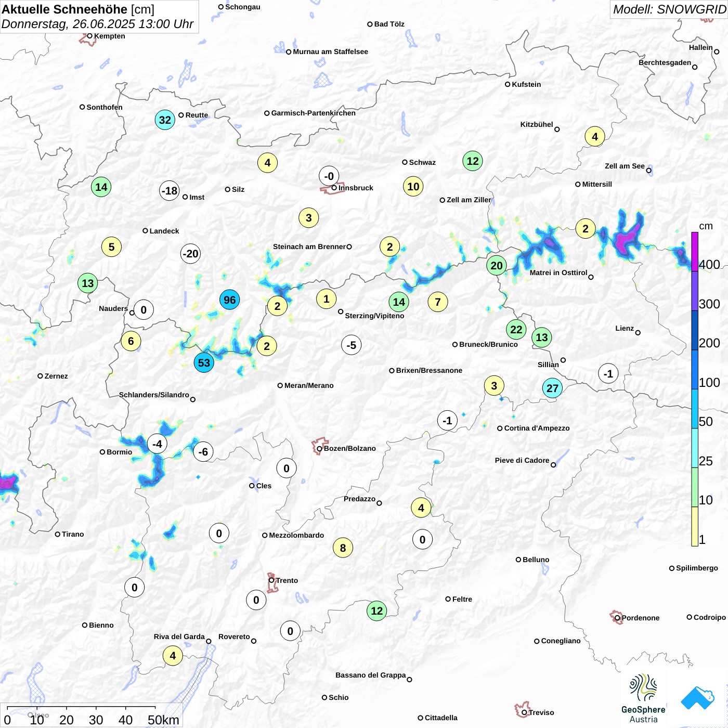Select the -4 marker near Bormio

157,444
